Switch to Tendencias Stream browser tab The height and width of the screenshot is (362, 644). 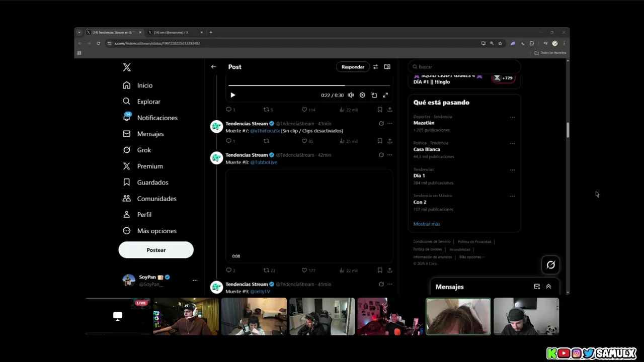pos(114,32)
